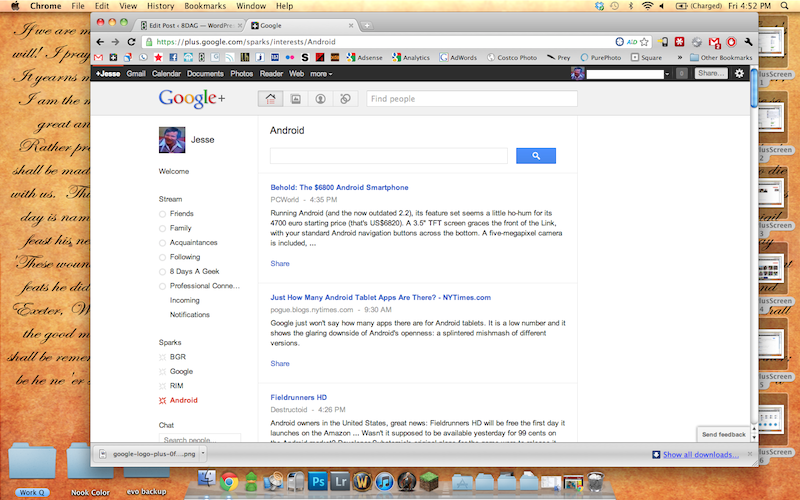Image resolution: width=800 pixels, height=500 pixels.
Task: Click the Find people search field
Action: tap(472, 99)
